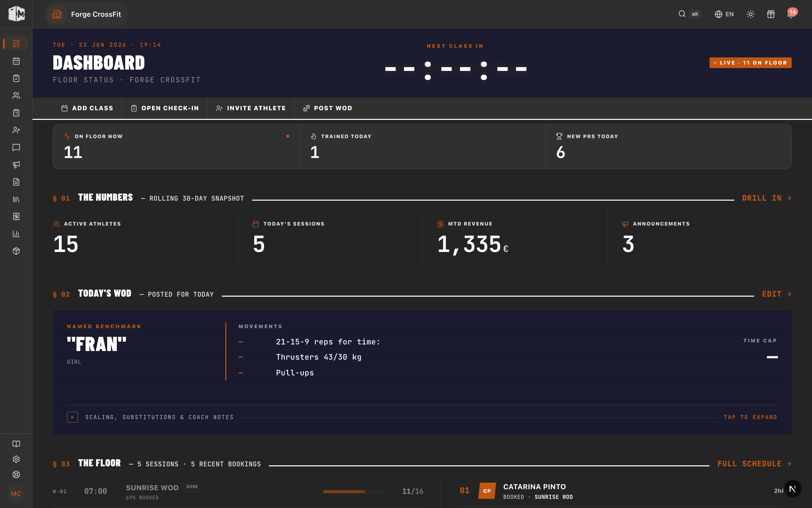Open the athletes (people) icon in sidebar
This screenshot has height=508, width=812.
click(x=16, y=96)
